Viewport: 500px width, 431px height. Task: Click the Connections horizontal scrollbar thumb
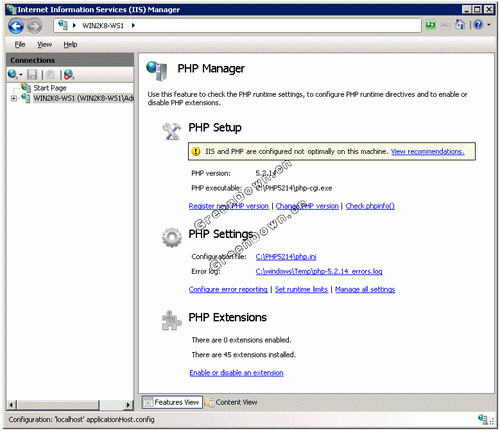58,405
